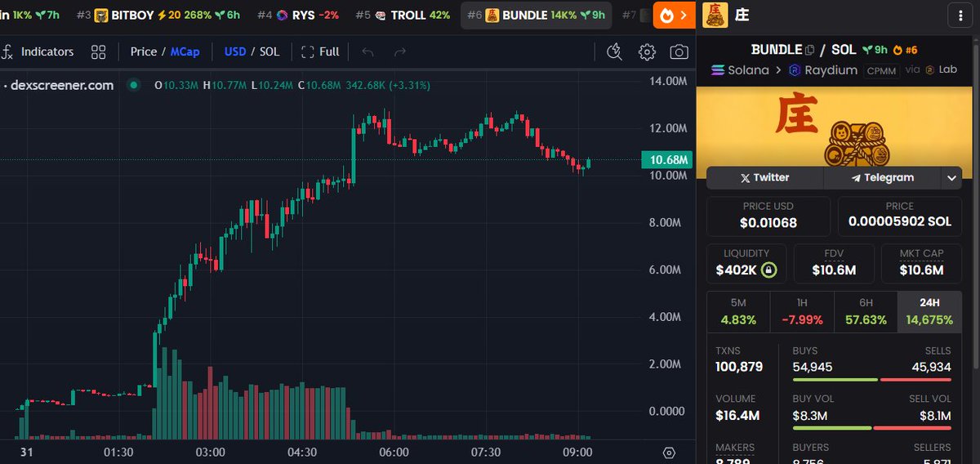This screenshot has width=980, height=464.
Task: Open trending #4 RYS pair
Action: 298,15
